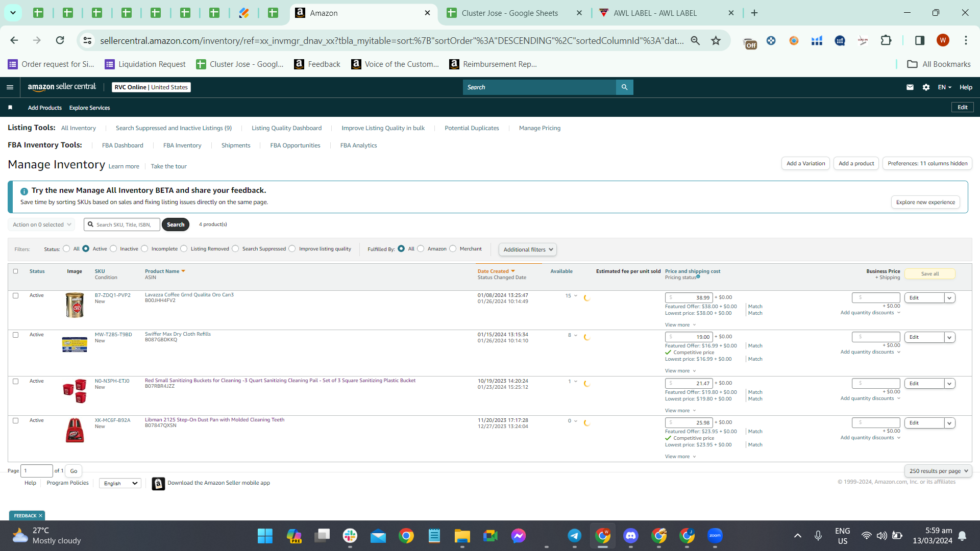Expand View more for Swiffer pricing

coord(680,371)
